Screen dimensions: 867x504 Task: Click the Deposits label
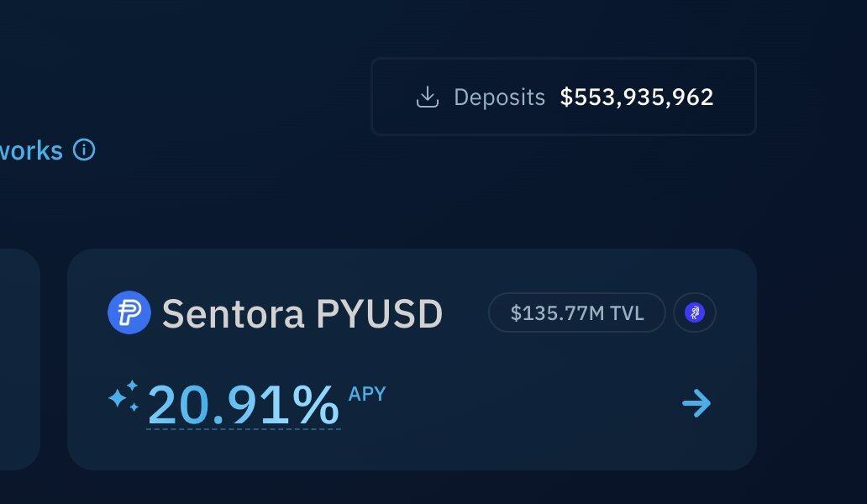point(499,97)
